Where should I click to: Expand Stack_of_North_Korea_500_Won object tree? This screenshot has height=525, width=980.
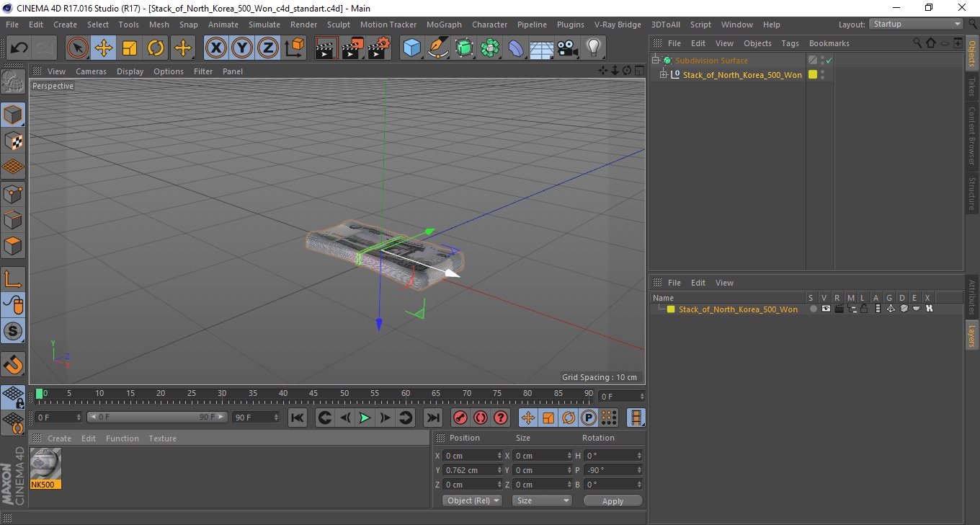(663, 74)
